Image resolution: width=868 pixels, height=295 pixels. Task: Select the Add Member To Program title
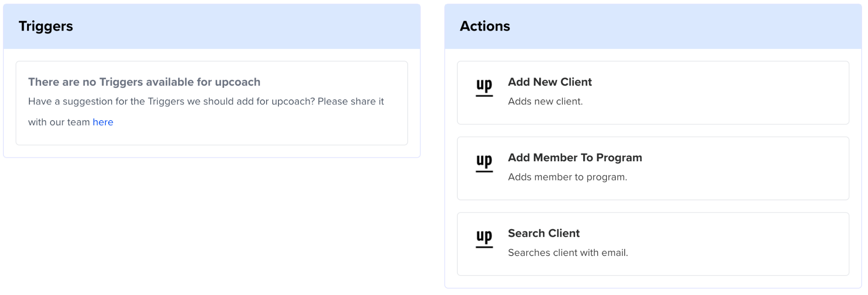(x=575, y=157)
